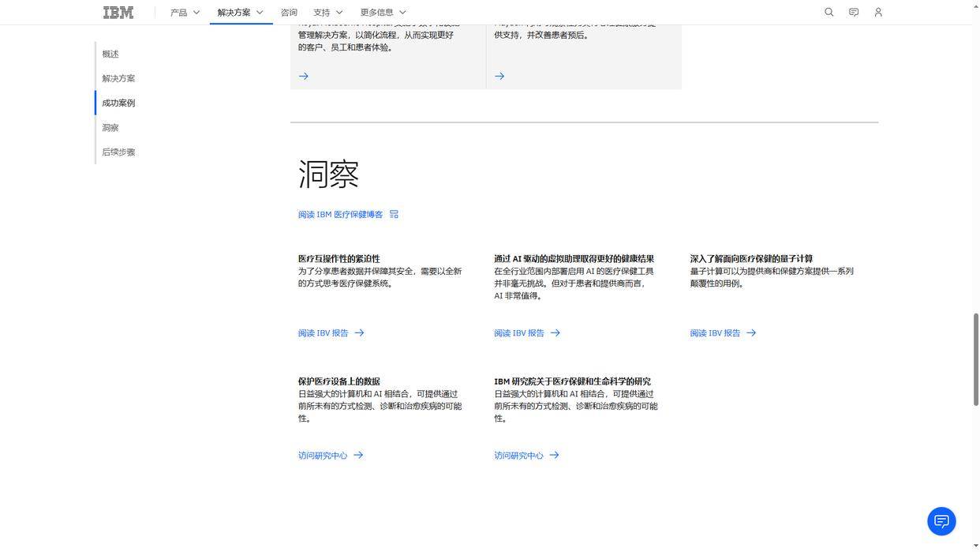Click the user profile icon
This screenshot has height=552, width=980.
[x=876, y=10]
